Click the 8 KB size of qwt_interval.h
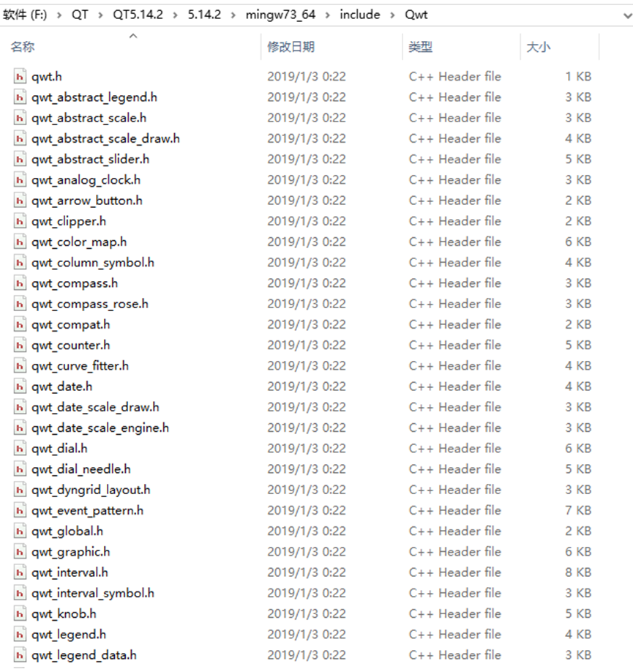The height and width of the screenshot is (672, 633). coord(577,572)
